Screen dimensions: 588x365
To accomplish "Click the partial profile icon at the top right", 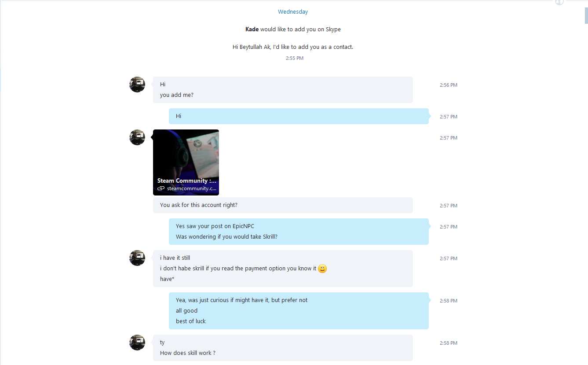I will [559, 2].
